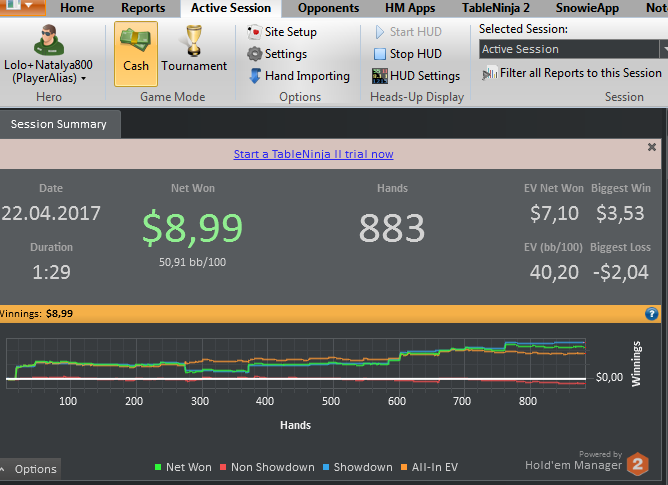Click the session date 22.04.2017
This screenshot has width=668, height=485.
pos(51,213)
